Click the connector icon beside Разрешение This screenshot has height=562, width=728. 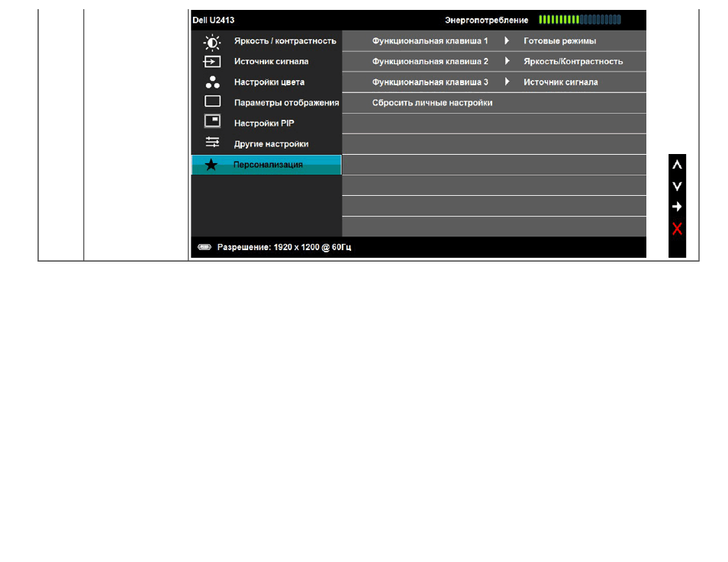(205, 247)
